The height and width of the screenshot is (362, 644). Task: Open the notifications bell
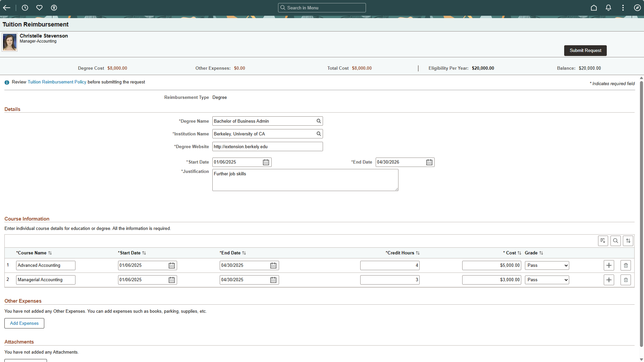pyautogui.click(x=608, y=7)
